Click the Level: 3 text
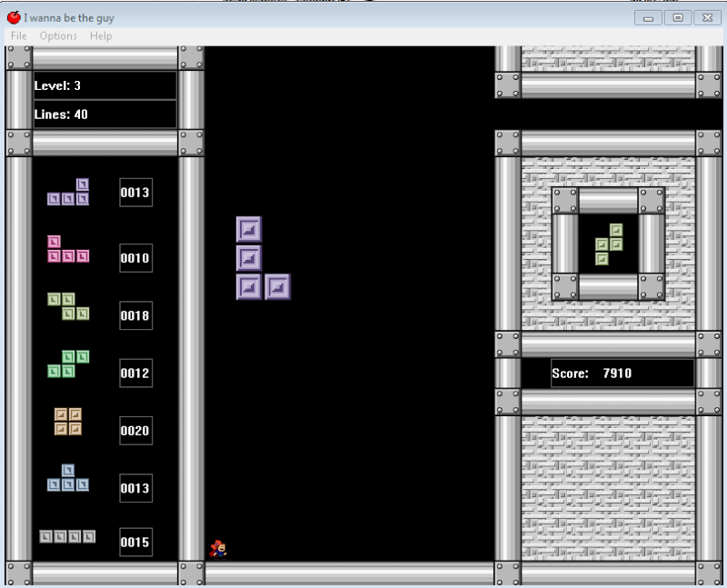 pos(57,85)
